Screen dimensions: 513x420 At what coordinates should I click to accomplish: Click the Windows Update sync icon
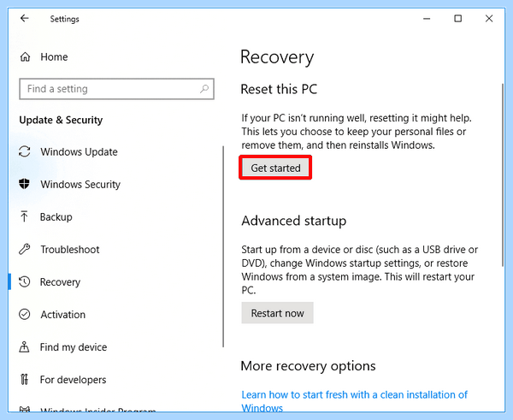click(25, 151)
